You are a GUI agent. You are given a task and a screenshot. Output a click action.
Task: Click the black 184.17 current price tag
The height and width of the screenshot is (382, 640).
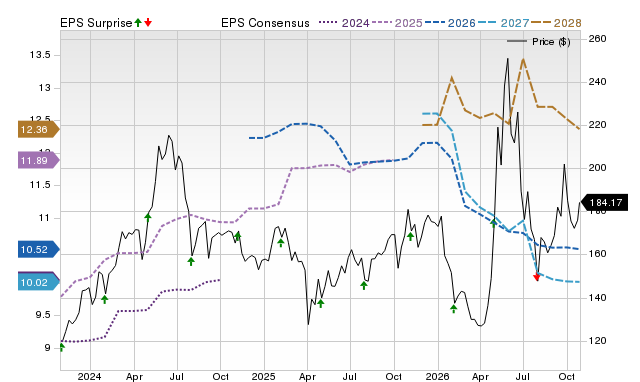click(604, 202)
